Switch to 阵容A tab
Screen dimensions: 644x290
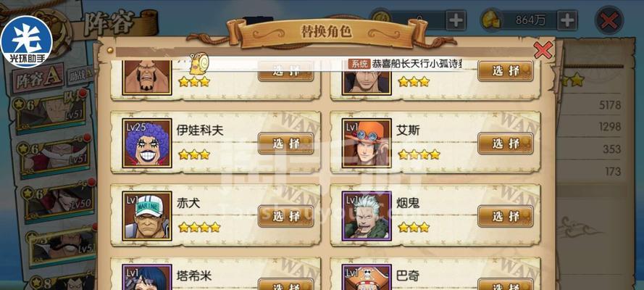pos(38,78)
